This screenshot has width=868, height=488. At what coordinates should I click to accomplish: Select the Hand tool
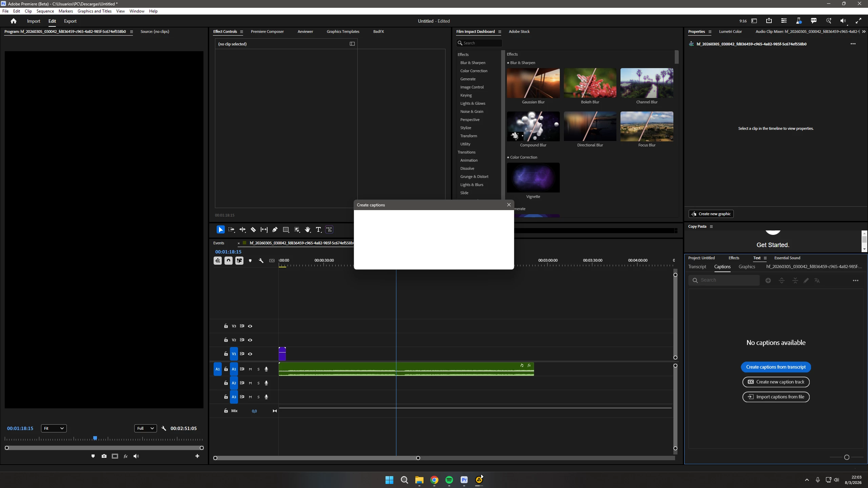click(308, 230)
